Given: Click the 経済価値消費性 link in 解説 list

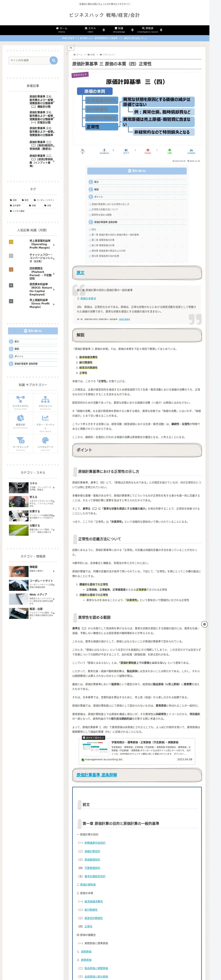Looking at the screenshot, I should point(88,357).
